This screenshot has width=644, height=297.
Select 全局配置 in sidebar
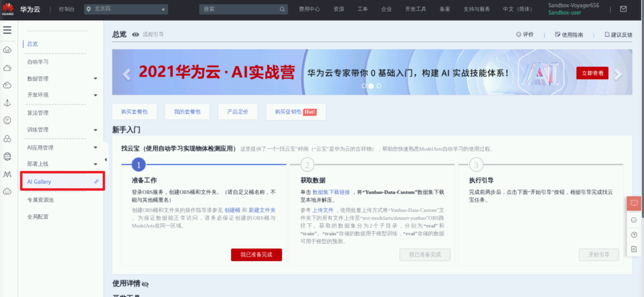click(x=38, y=217)
